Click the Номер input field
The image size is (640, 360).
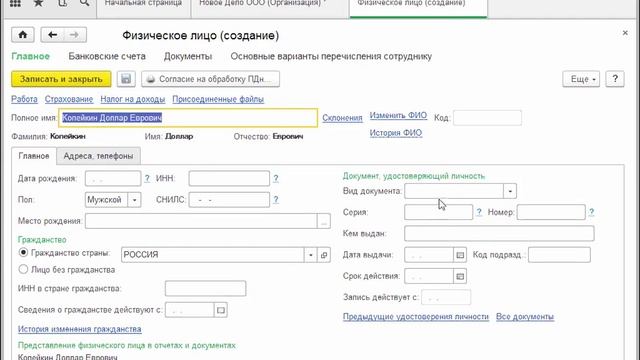[x=551, y=212]
